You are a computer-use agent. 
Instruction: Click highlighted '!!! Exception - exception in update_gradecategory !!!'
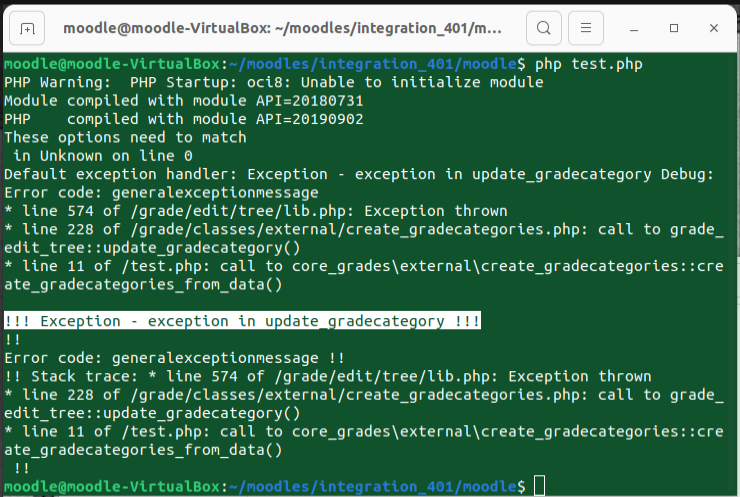(242, 321)
